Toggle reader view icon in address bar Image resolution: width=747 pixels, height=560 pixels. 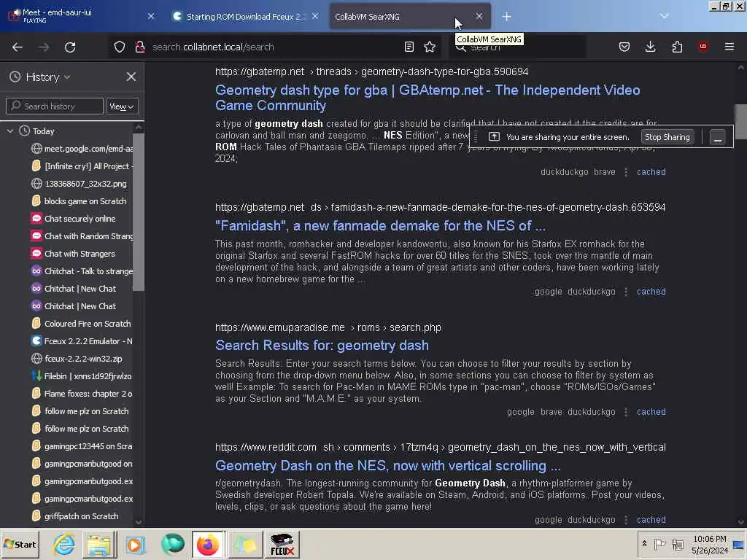pos(409,47)
